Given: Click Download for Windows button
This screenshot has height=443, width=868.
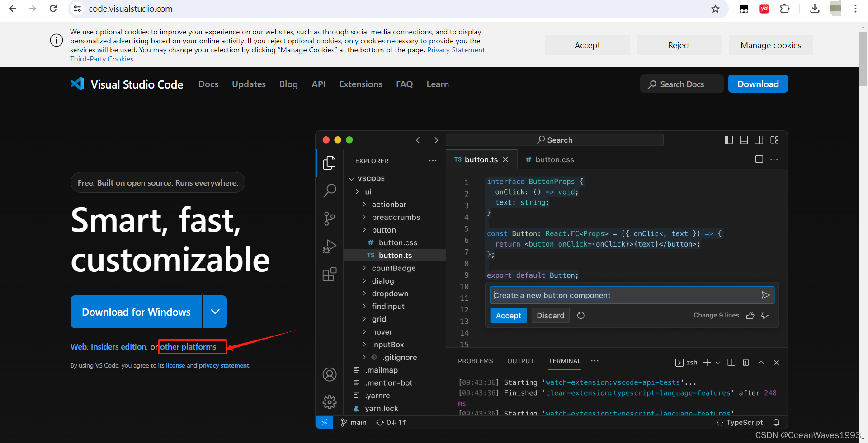Looking at the screenshot, I should [x=136, y=312].
